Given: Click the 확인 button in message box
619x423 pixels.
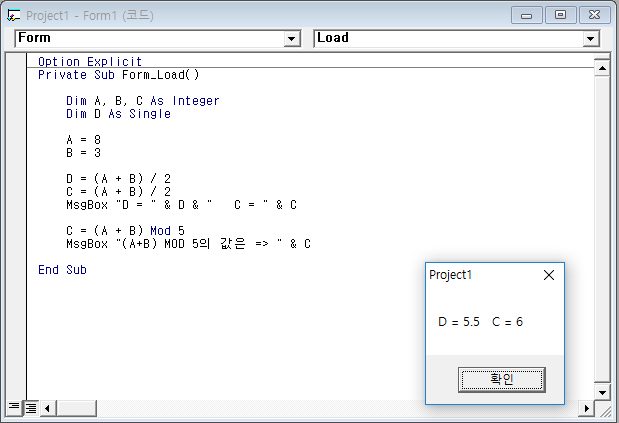Looking at the screenshot, I should (502, 380).
